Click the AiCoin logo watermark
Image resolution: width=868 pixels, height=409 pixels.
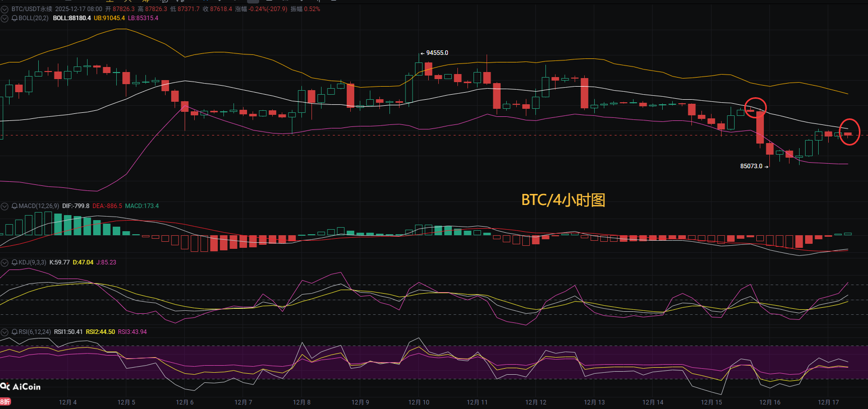(x=21, y=387)
